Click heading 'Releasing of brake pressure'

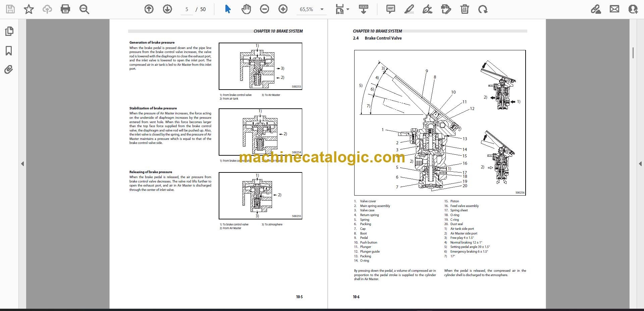pyautogui.click(x=151, y=172)
